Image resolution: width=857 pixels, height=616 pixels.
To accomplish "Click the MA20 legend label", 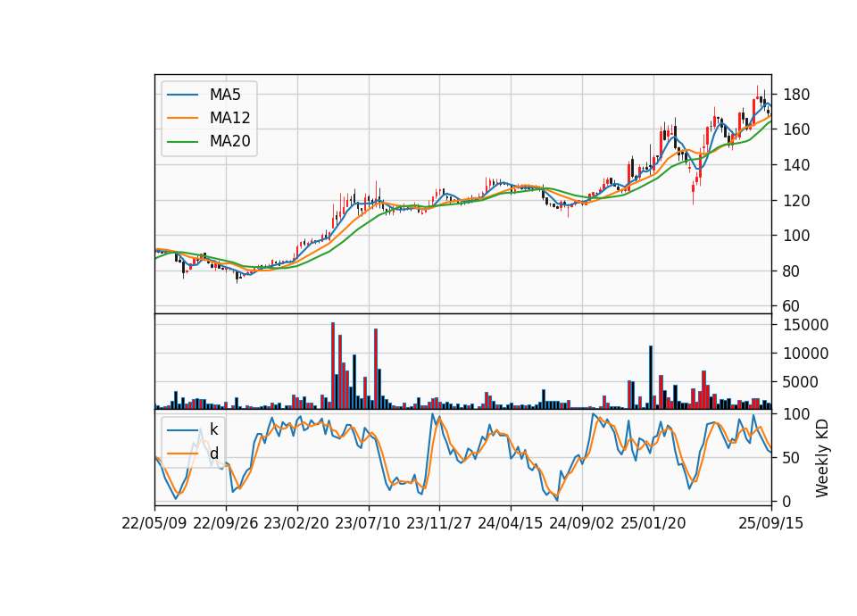I will pyautogui.click(x=229, y=141).
